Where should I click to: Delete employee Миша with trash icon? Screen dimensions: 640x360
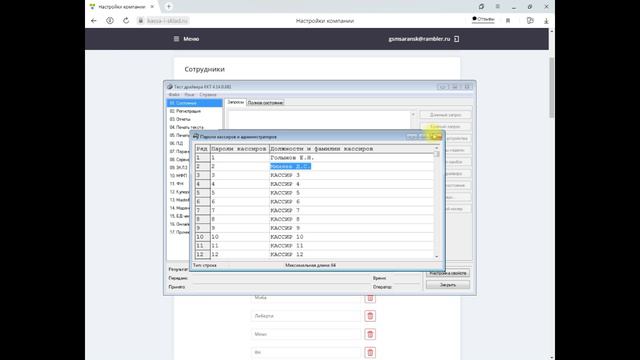(x=370, y=298)
